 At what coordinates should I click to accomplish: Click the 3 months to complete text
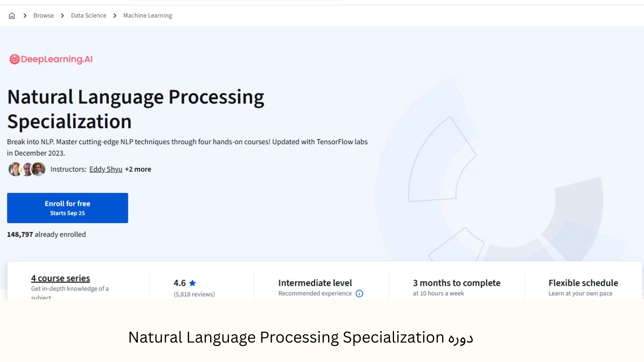click(x=457, y=283)
